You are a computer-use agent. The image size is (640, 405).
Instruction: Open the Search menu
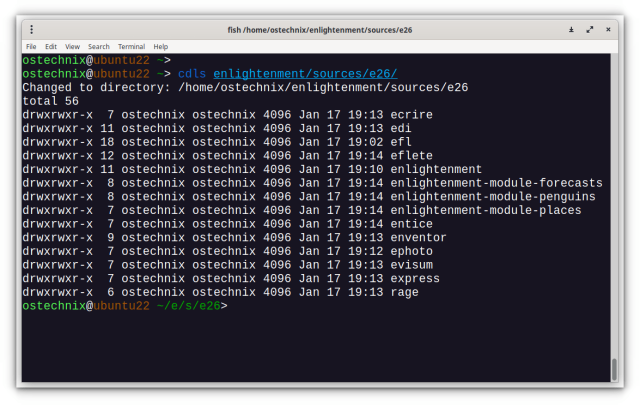tap(99, 47)
